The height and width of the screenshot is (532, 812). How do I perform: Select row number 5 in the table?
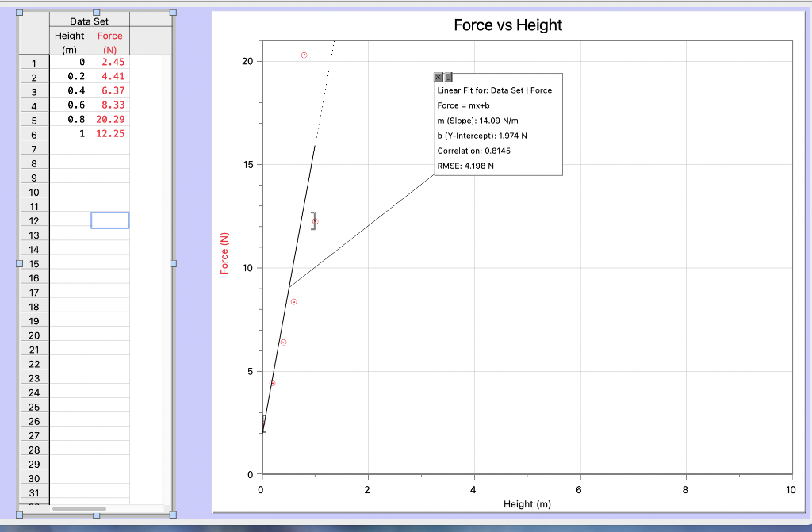[x=33, y=119]
